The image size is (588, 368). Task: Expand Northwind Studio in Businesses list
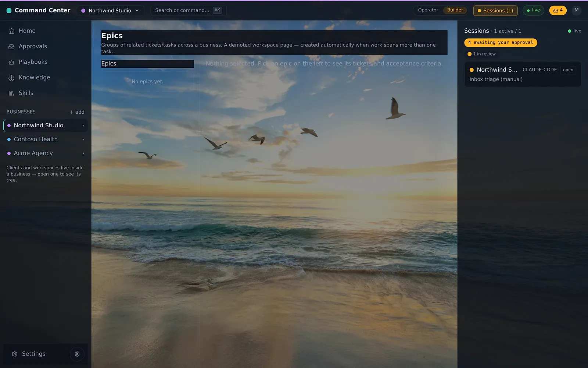click(83, 125)
